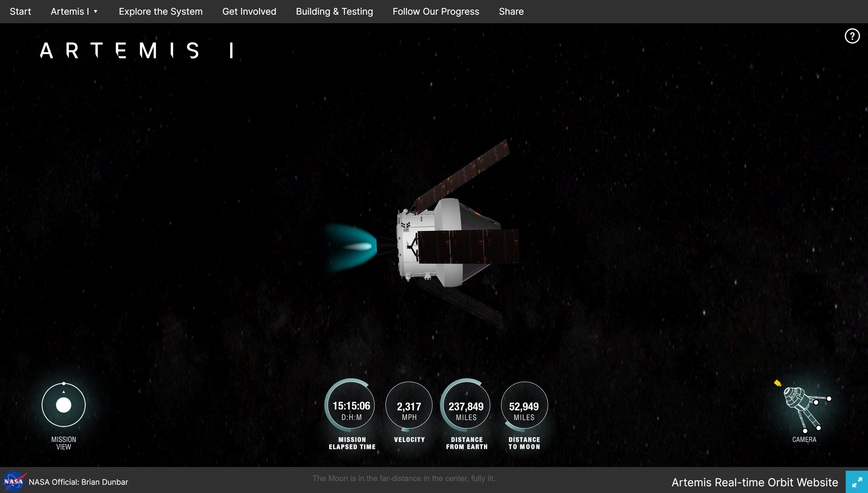Click the Distance To Moon gauge
868x493 pixels.
(x=524, y=406)
